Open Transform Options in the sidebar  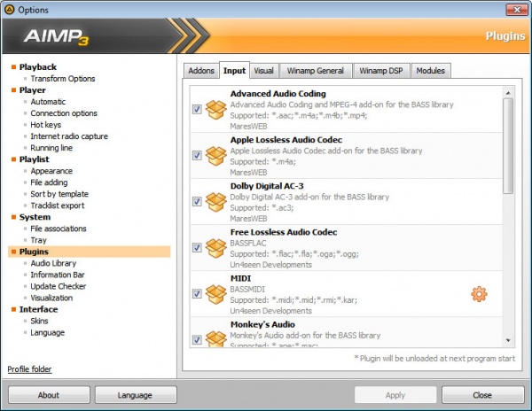[63, 79]
